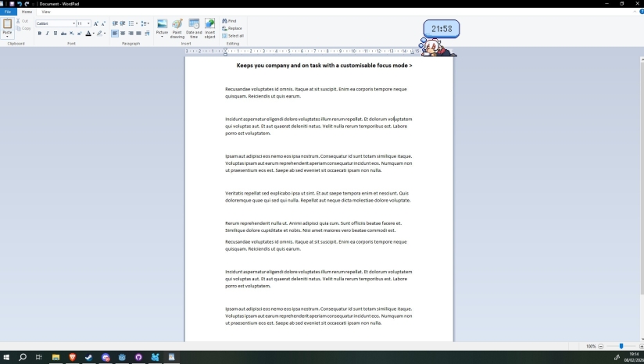Expand the Picture dropdown arrow

[x=162, y=37]
